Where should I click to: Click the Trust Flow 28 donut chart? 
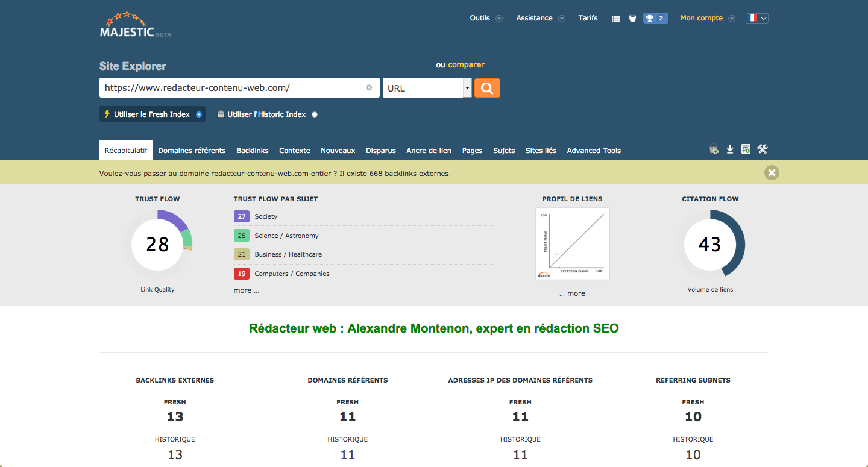tap(157, 244)
